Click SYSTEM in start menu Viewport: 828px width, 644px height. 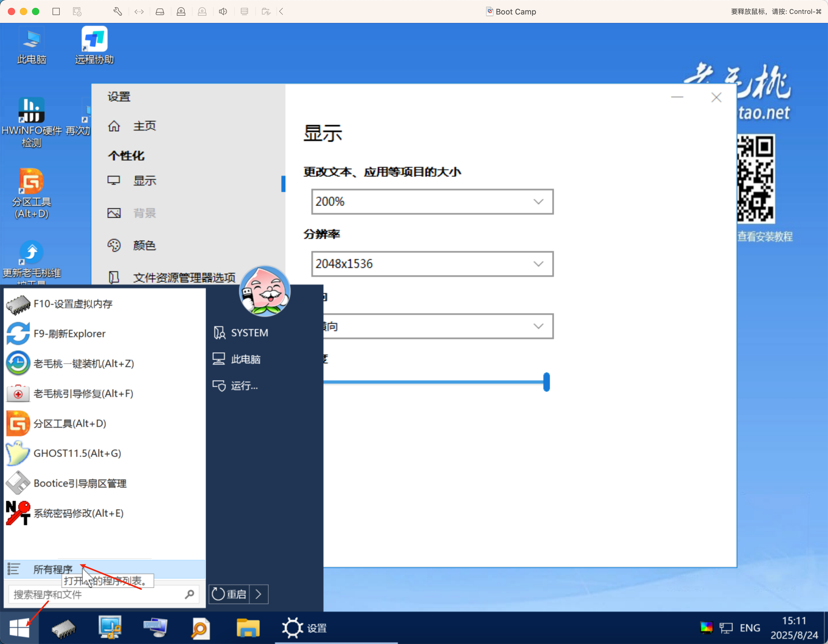[241, 333]
